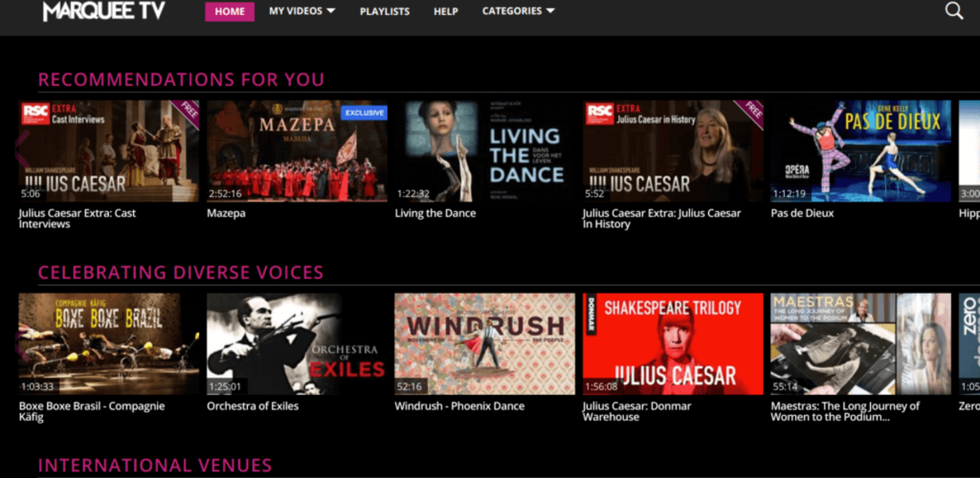The width and height of the screenshot is (980, 478).
Task: Open the Celebrating Diverse Voices heading
Action: pos(181,272)
